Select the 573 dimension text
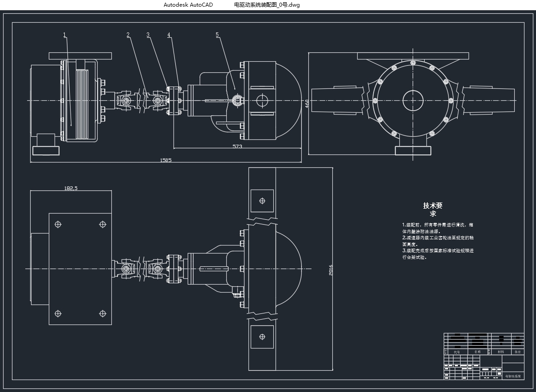The height and width of the screenshot is (392, 536). [x=237, y=146]
